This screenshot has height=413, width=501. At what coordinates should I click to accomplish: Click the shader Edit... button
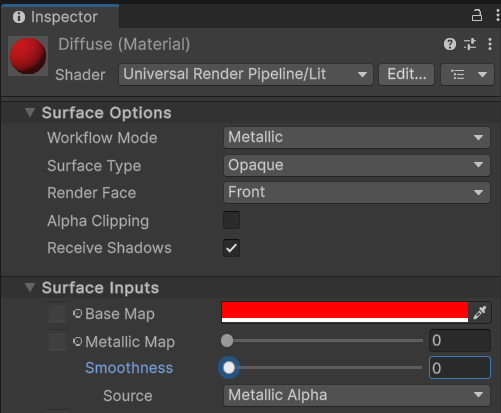click(407, 74)
